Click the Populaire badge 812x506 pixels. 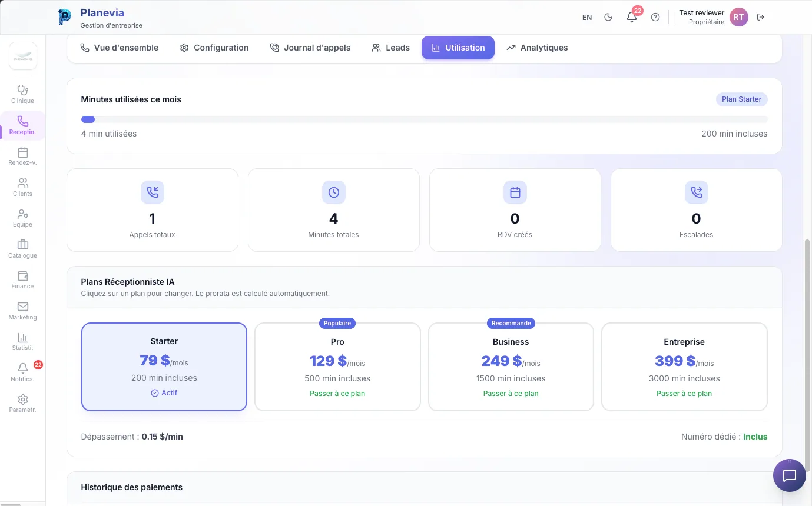[x=337, y=323]
